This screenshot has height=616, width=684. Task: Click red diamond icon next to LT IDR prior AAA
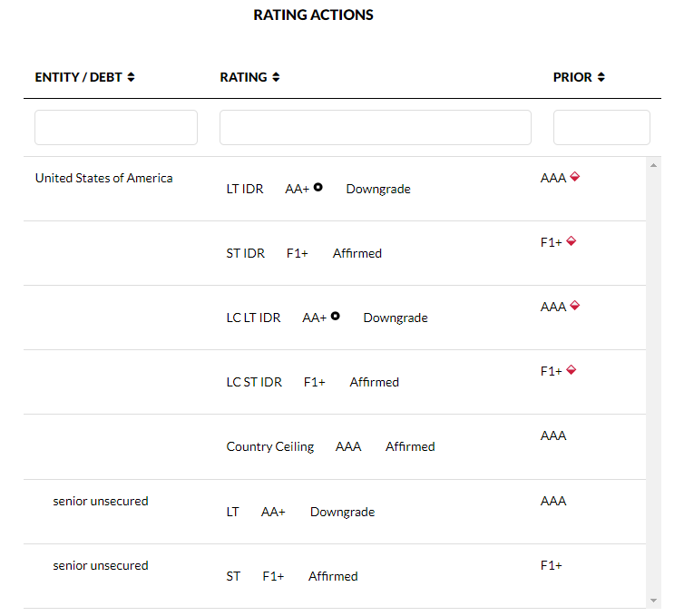pyautogui.click(x=575, y=176)
